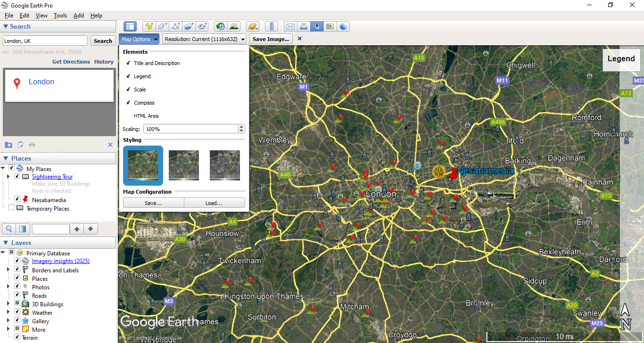Select the middle map styling thumbnail

click(184, 165)
